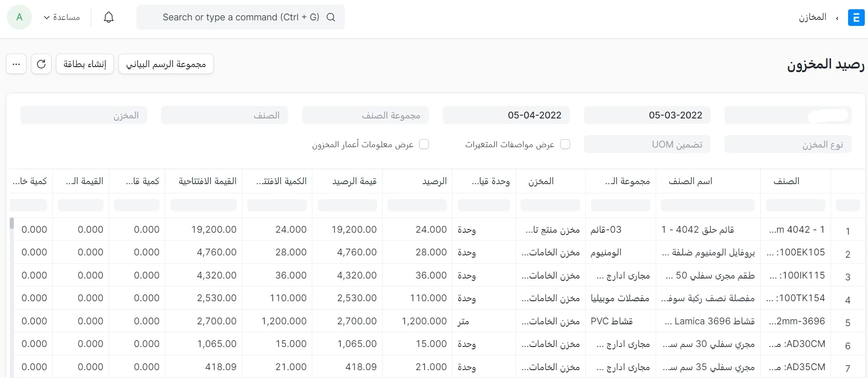Viewport: 868px width, 378px height.
Task: Select balance value 19,200.00
Action: tap(347, 229)
